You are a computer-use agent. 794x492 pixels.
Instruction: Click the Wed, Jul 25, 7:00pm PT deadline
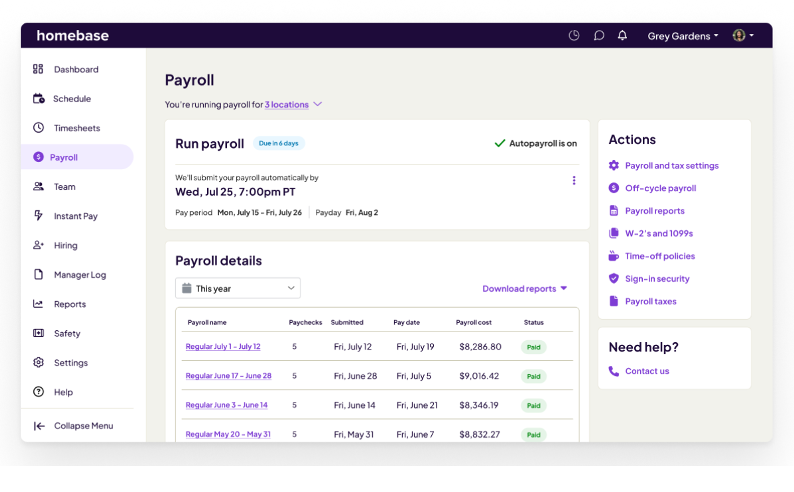point(235,192)
